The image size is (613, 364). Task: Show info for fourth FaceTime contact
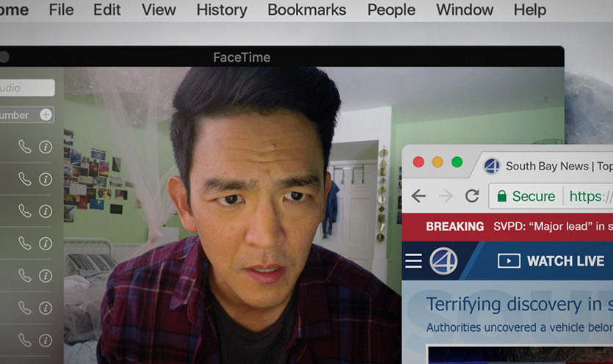click(46, 244)
